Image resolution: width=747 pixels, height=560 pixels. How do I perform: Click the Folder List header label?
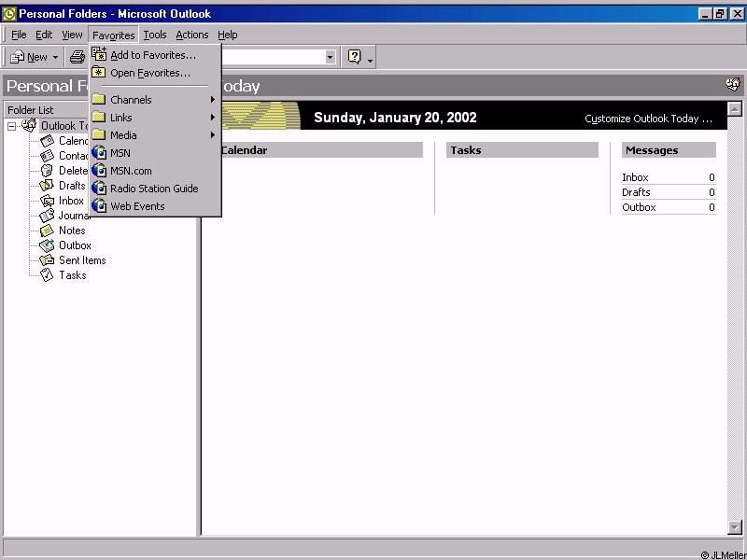point(31,110)
